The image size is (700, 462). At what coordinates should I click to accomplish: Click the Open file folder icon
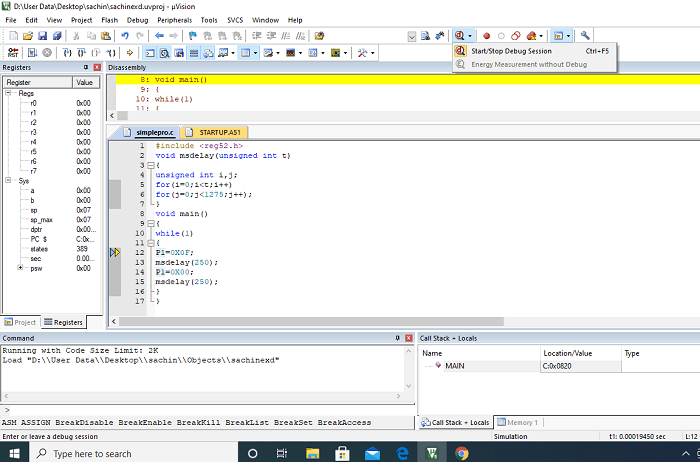coord(28,36)
